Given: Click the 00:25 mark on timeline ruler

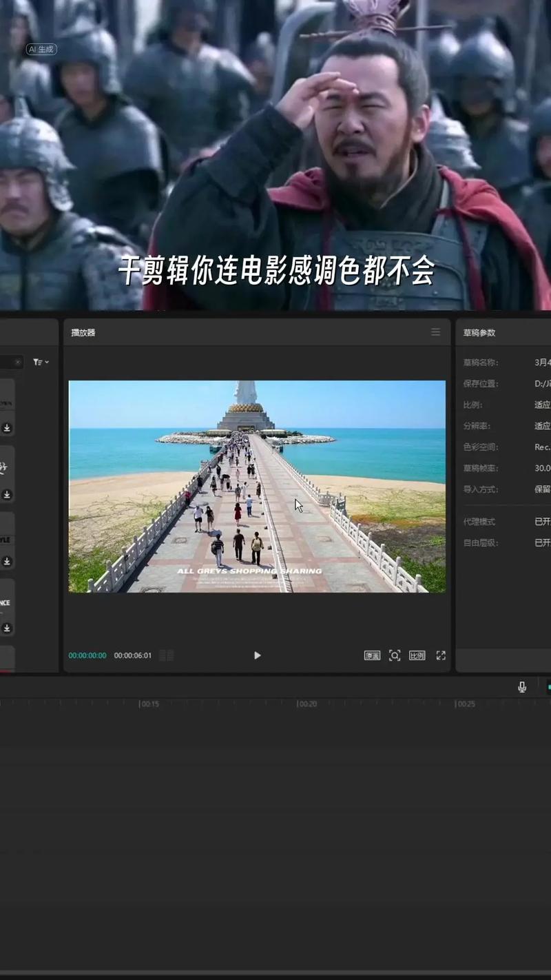Looking at the screenshot, I should click(466, 704).
